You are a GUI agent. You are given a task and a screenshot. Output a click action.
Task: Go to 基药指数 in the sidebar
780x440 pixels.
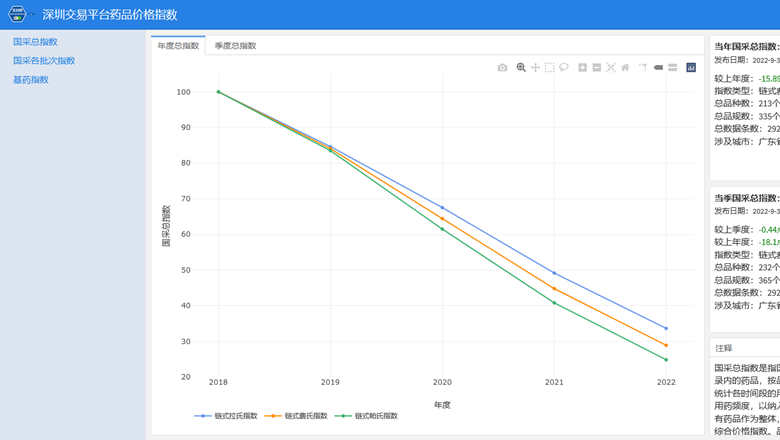31,80
